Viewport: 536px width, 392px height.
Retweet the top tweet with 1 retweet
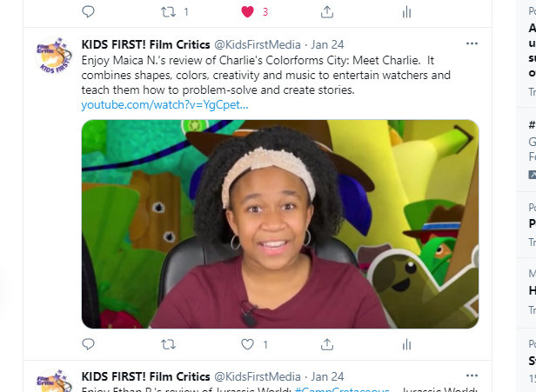click(x=168, y=12)
